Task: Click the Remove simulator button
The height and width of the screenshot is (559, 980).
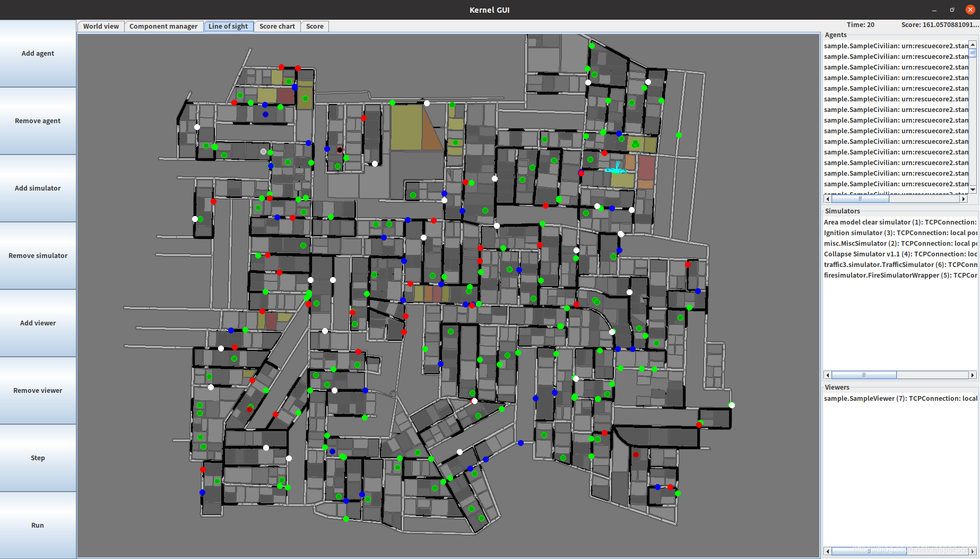Action: tap(38, 256)
